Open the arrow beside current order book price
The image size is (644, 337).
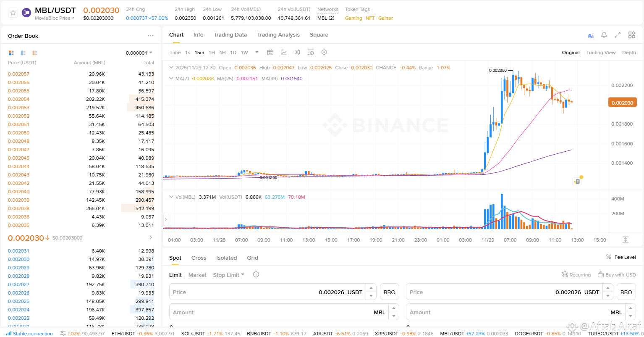click(x=151, y=237)
